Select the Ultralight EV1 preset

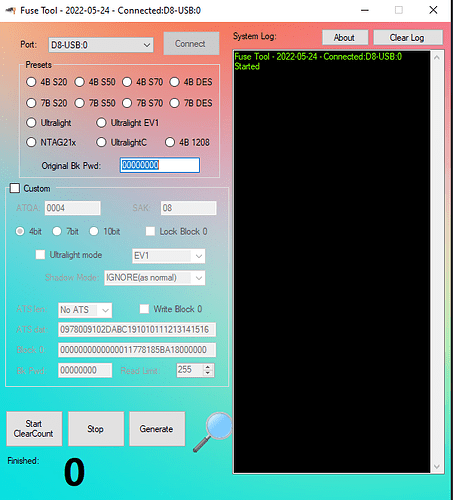click(128, 123)
